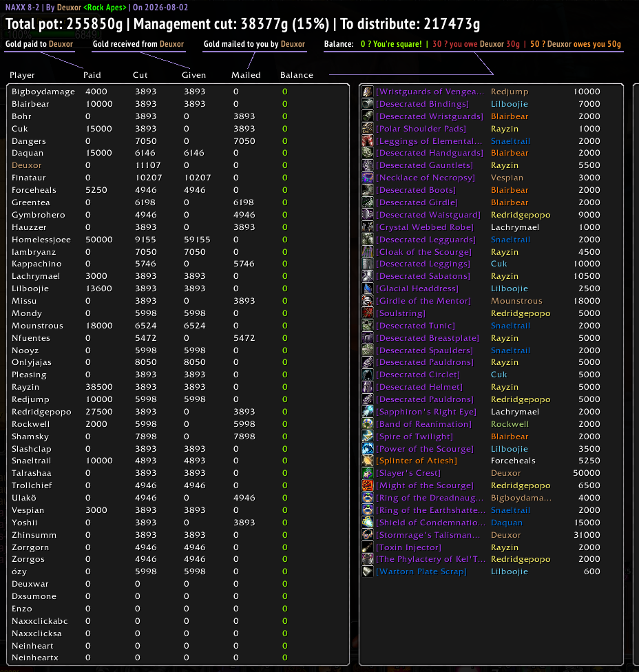
Task: Click the Mailed column header
Action: [246, 75]
